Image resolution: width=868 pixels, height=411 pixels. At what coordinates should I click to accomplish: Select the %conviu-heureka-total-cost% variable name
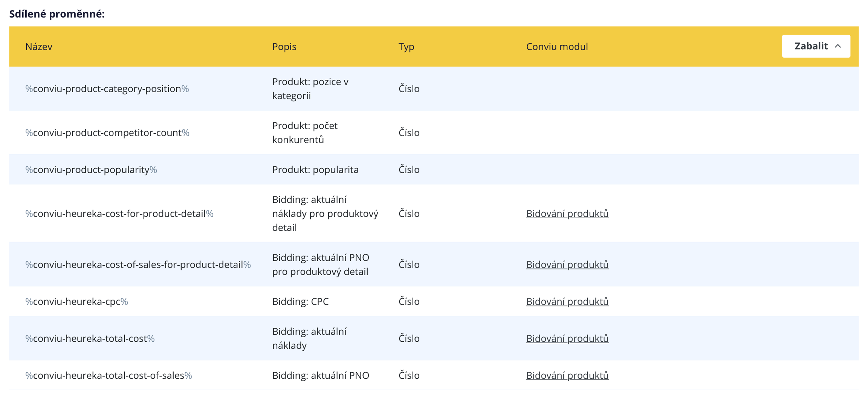(x=90, y=339)
